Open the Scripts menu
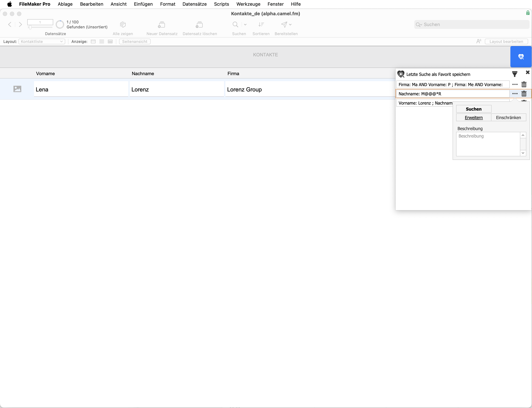532x408 pixels. coord(222,4)
